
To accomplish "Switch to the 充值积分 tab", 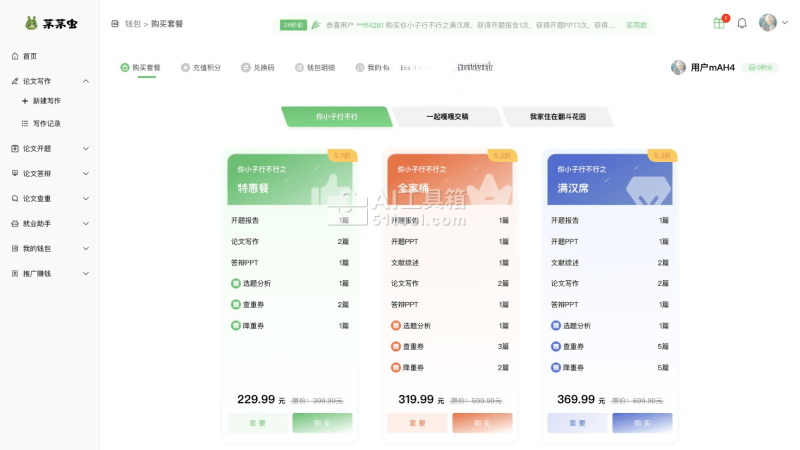I will [x=200, y=68].
